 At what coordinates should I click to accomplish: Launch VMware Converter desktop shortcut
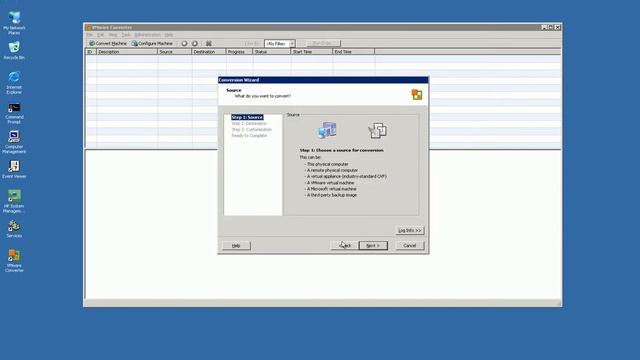[14, 260]
